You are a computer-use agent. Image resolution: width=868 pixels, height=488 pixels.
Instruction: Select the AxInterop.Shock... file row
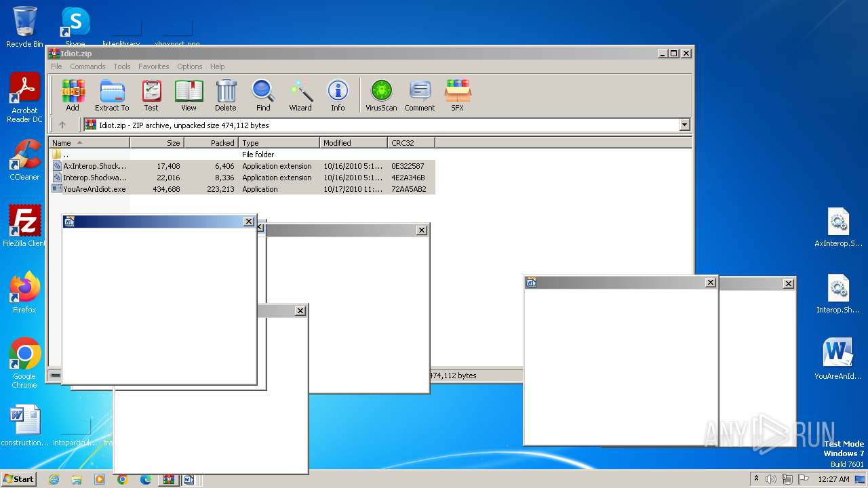click(x=242, y=166)
